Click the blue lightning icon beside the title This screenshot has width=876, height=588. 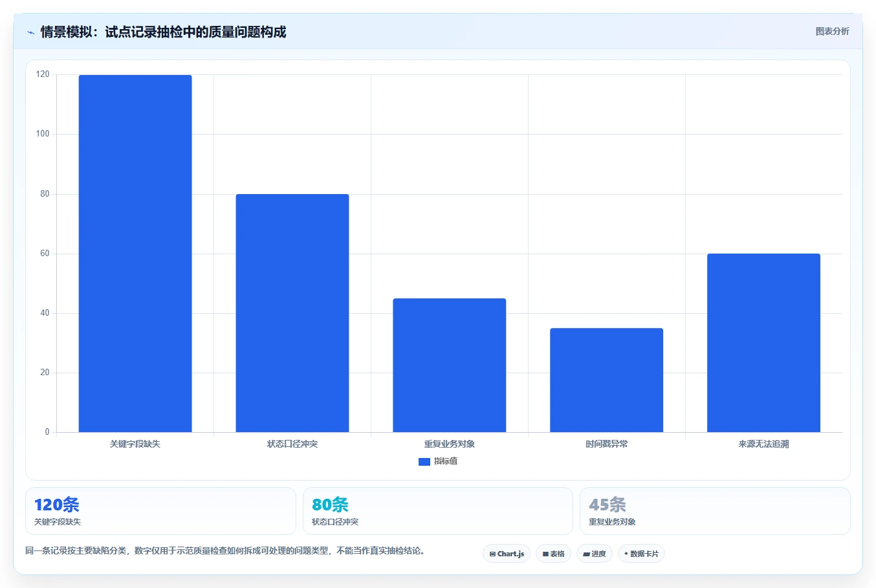(30, 32)
